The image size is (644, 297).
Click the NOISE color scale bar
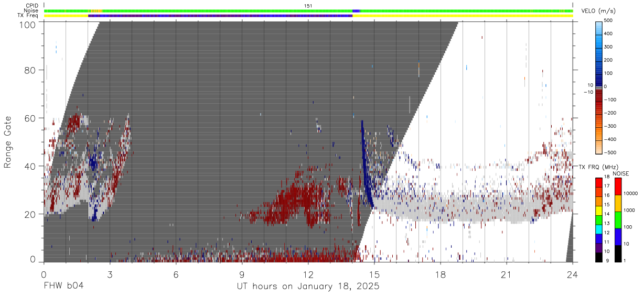click(618, 220)
